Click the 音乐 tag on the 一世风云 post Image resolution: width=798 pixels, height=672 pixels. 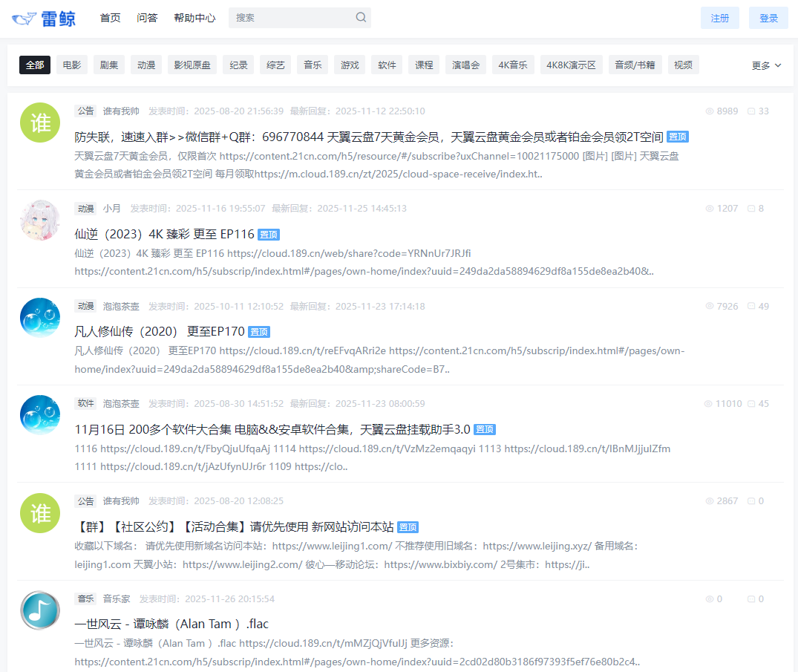pos(85,598)
